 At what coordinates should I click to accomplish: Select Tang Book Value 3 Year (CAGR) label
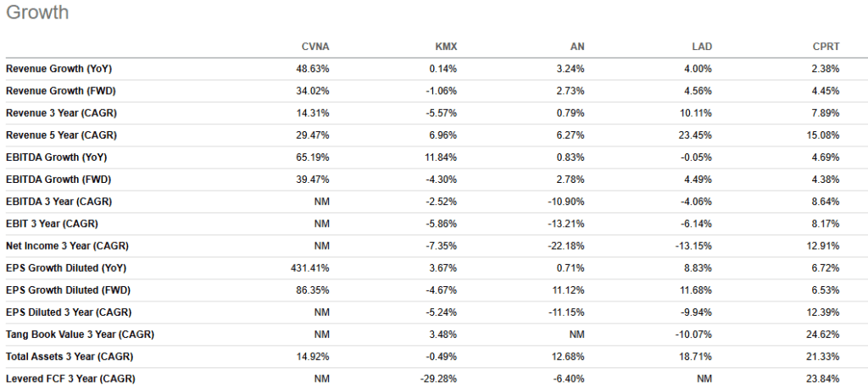80,334
